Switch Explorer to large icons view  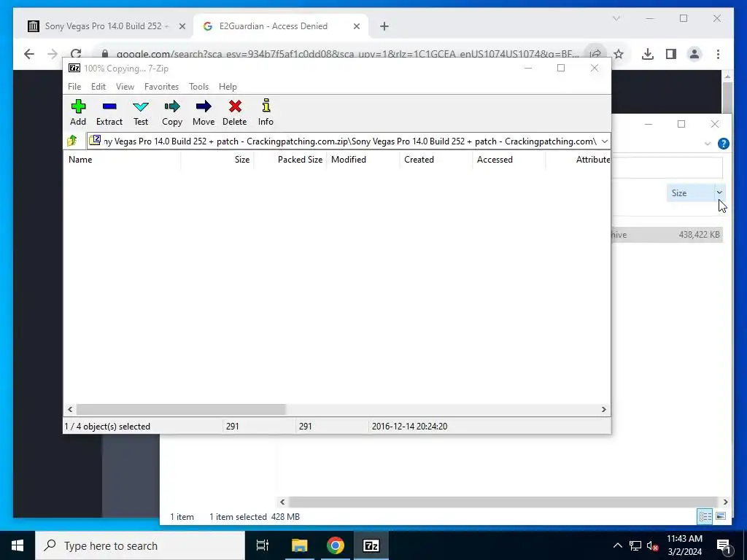721,516
